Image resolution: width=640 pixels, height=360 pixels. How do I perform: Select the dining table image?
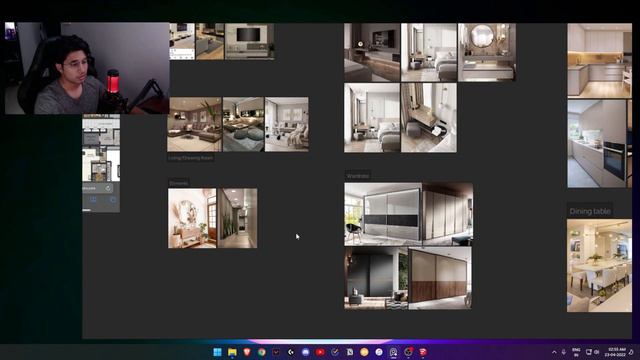pos(600,266)
